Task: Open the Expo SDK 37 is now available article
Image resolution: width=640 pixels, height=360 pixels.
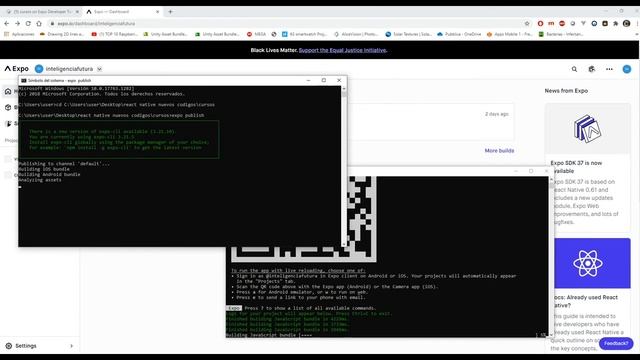Action: click(x=576, y=167)
